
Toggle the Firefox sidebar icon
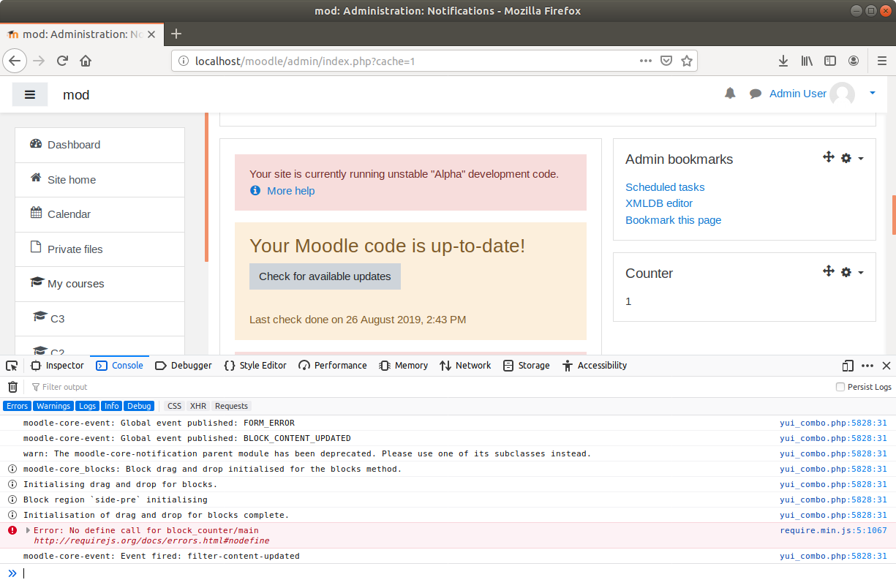tap(830, 61)
